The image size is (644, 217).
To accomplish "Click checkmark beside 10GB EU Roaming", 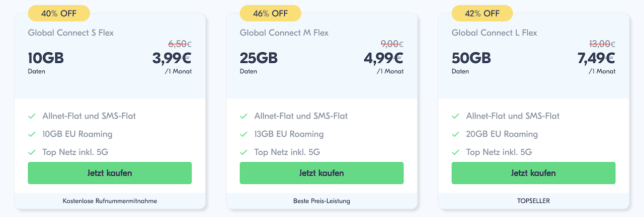I will (x=32, y=134).
